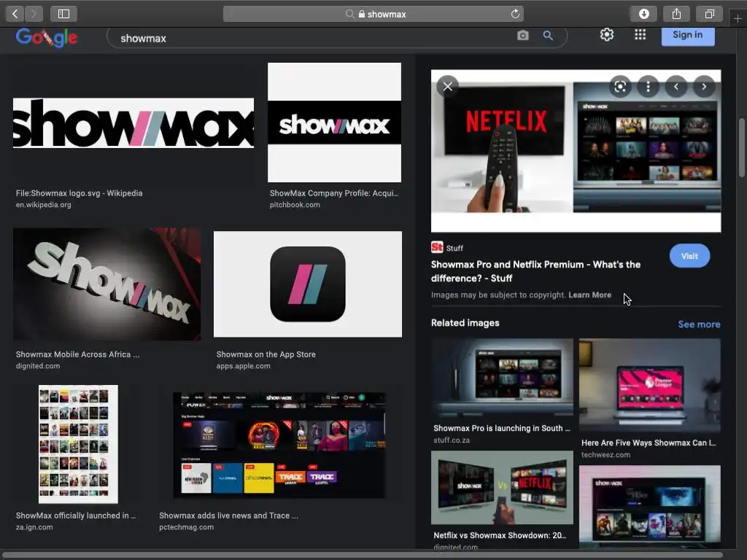Go to previous image in preview

pyautogui.click(x=676, y=86)
